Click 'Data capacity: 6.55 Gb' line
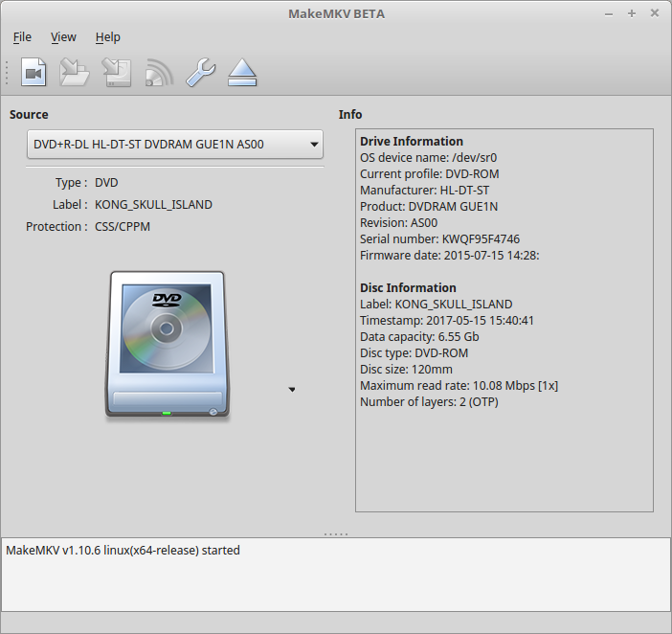 pyautogui.click(x=419, y=337)
